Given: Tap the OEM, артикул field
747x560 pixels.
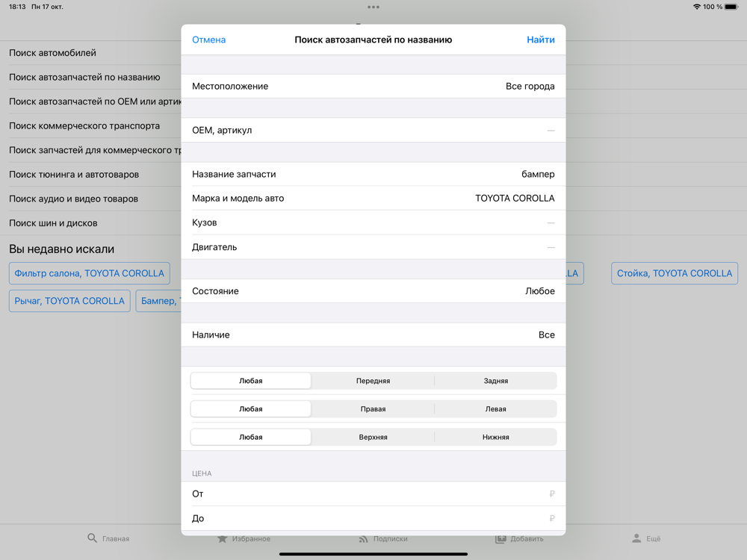Looking at the screenshot, I should click(x=373, y=130).
